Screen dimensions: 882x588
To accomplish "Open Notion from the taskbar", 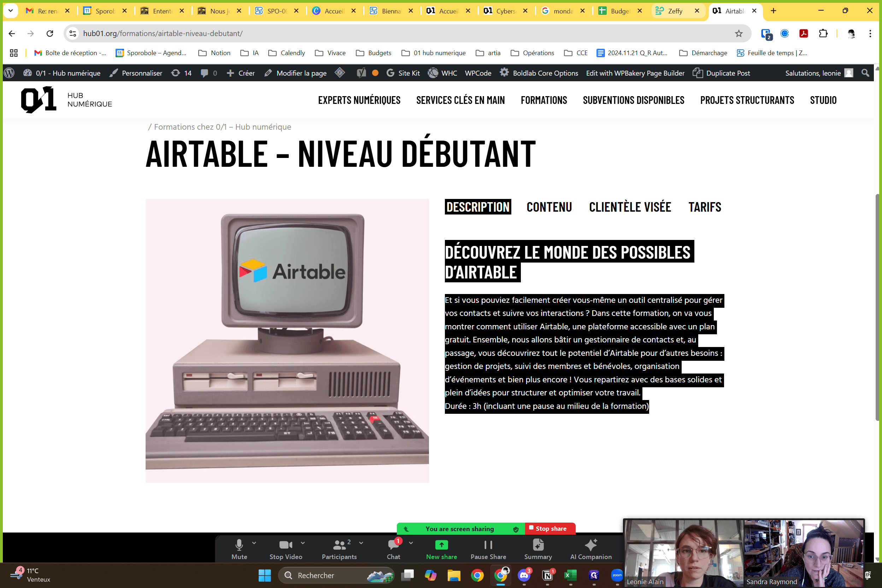I will click(547, 575).
